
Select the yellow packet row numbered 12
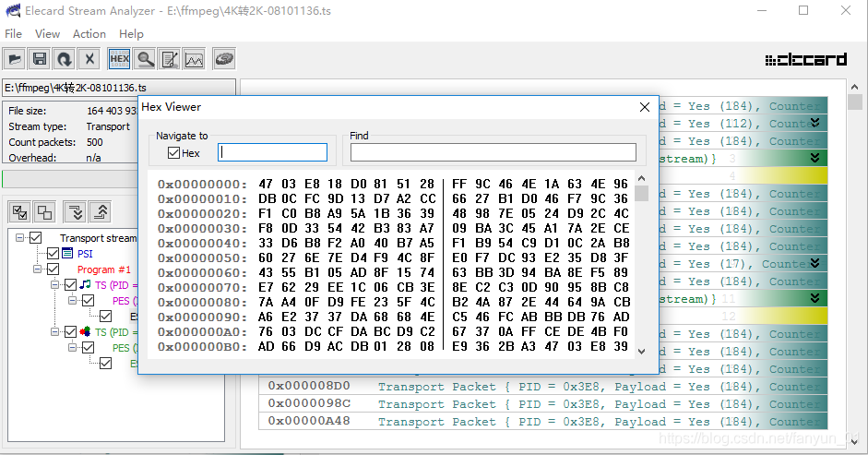coord(743,316)
